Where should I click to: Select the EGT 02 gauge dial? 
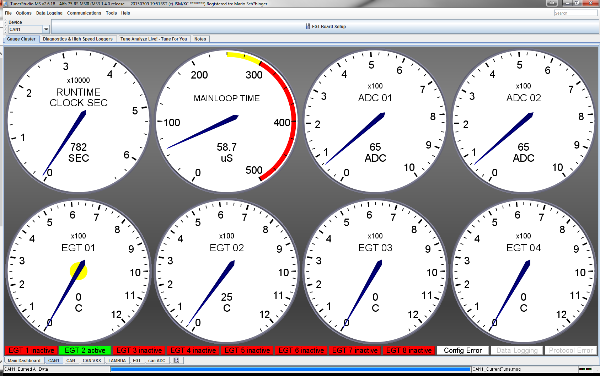tap(227, 271)
